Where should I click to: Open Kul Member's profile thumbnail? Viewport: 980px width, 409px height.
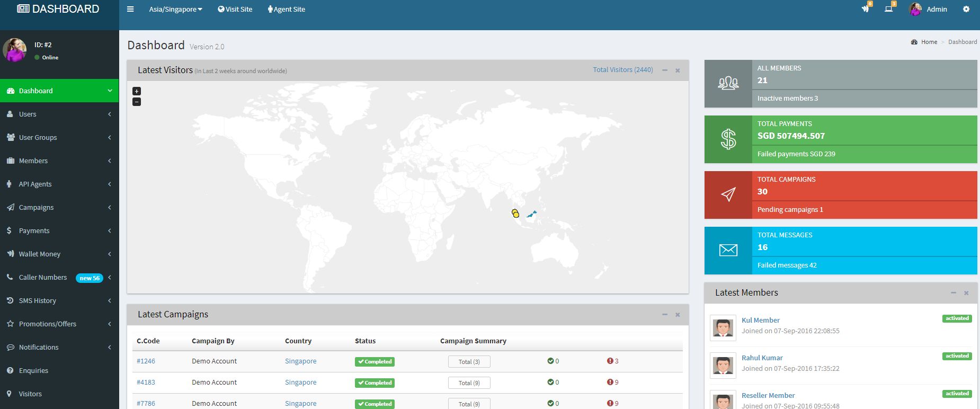point(723,328)
